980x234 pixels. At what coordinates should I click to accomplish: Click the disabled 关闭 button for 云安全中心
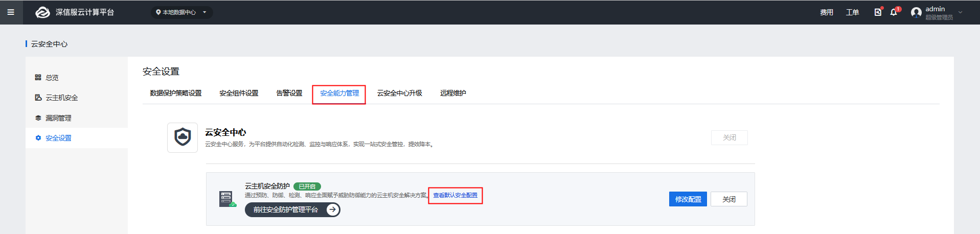pyautogui.click(x=730, y=137)
